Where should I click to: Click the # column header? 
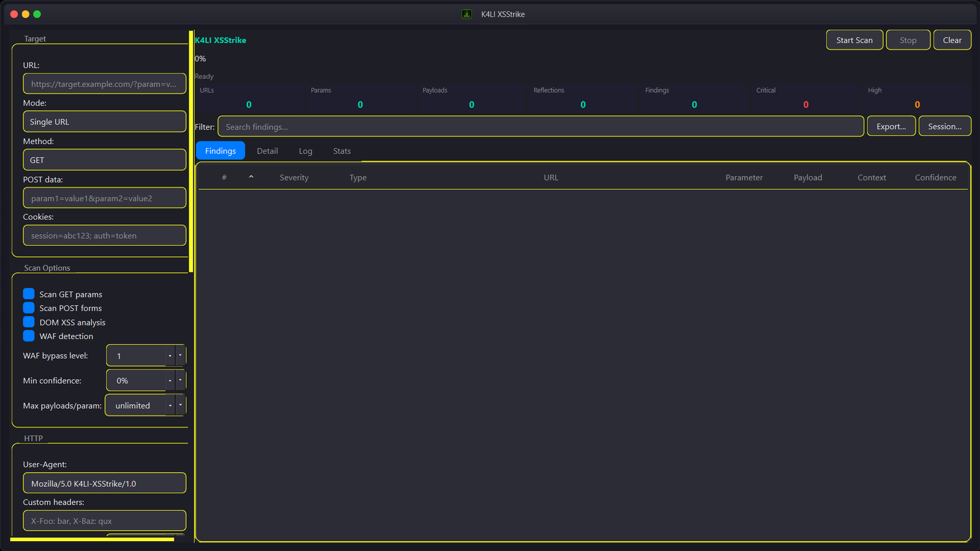click(x=224, y=178)
